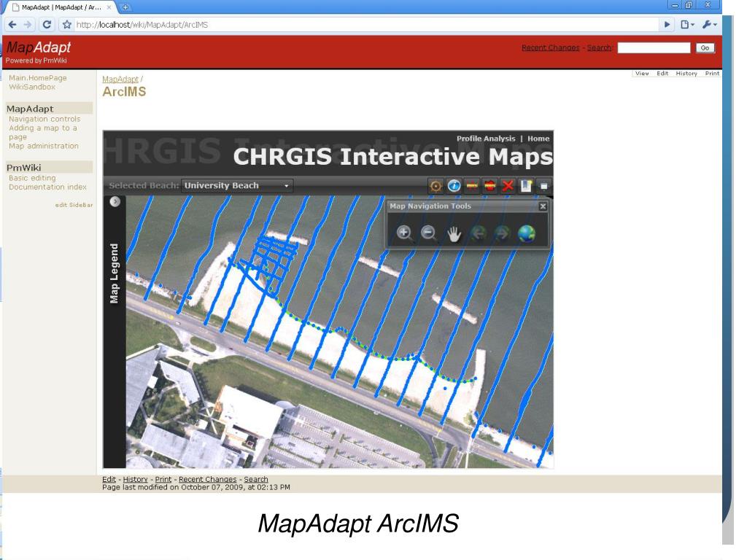Click the red X clear icon
This screenshot has height=560, width=747.
coord(508,186)
